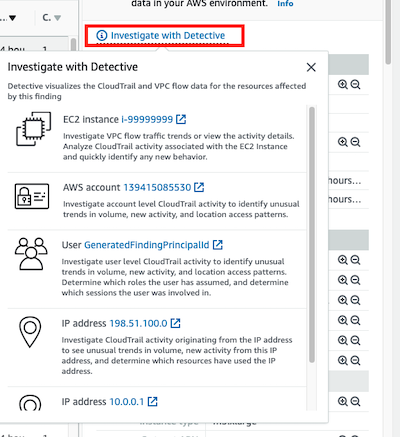The width and height of the screenshot is (400, 437).
Task: Click the AWS account ID card icon
Action: [32, 196]
